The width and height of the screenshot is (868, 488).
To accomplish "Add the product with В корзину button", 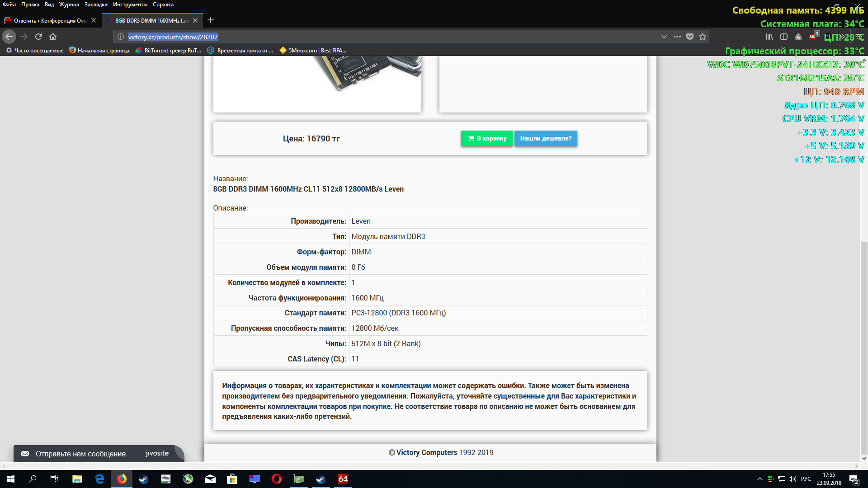I will tap(487, 138).
